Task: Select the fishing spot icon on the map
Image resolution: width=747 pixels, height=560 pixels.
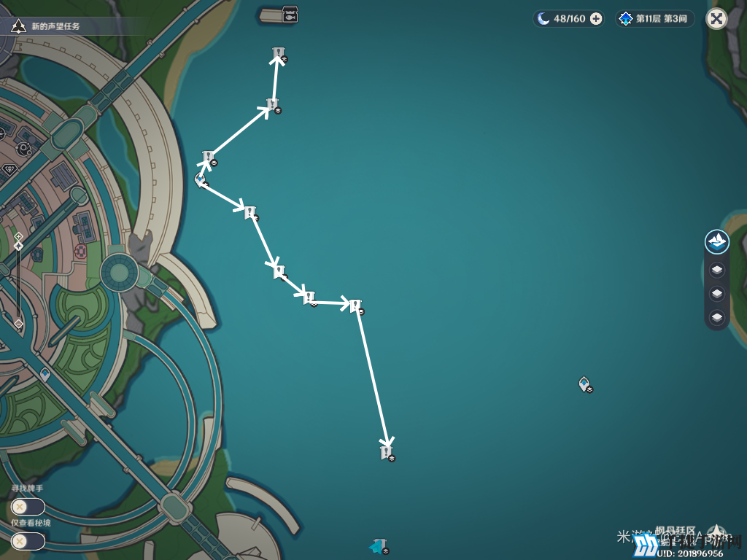Action: [290, 14]
